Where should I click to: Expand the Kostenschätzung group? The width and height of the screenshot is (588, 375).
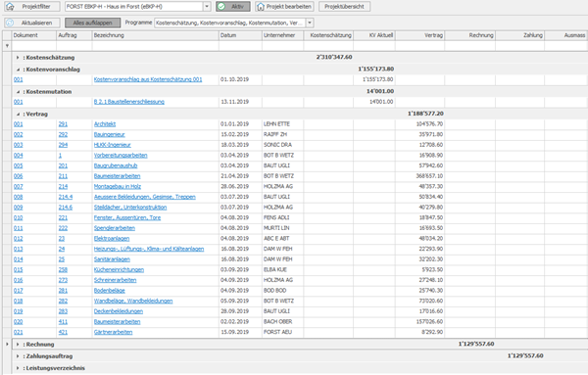tap(18, 58)
